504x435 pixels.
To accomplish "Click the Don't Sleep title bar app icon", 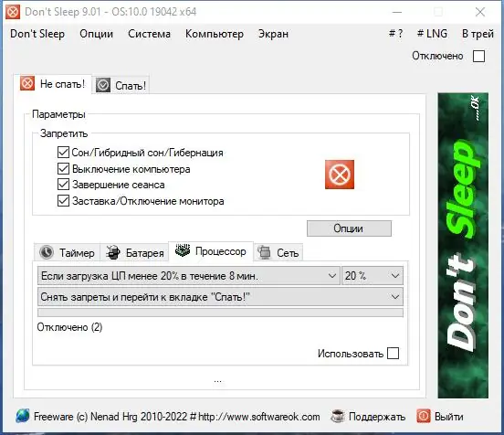I will 13,12.
